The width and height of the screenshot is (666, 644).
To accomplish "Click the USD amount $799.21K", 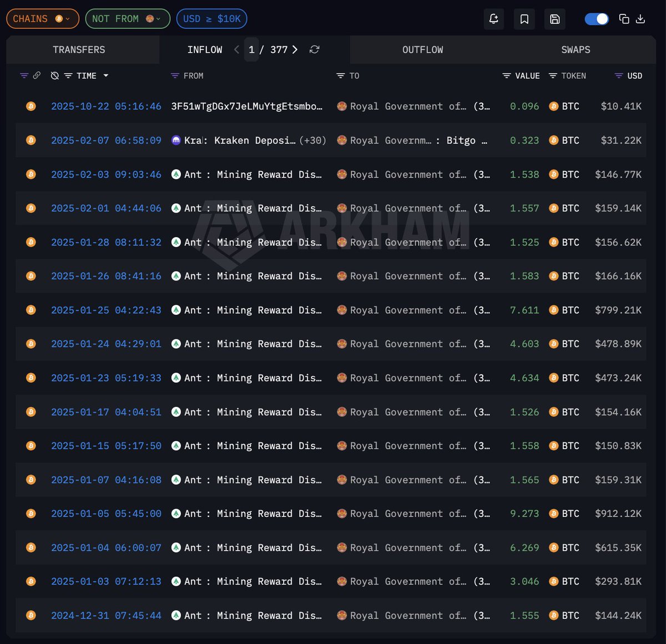I will pos(618,310).
